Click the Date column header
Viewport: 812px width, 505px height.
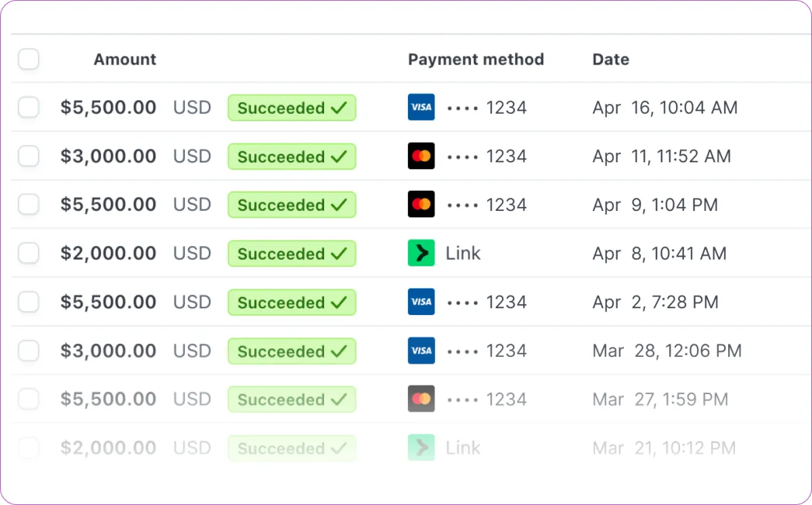pos(611,59)
